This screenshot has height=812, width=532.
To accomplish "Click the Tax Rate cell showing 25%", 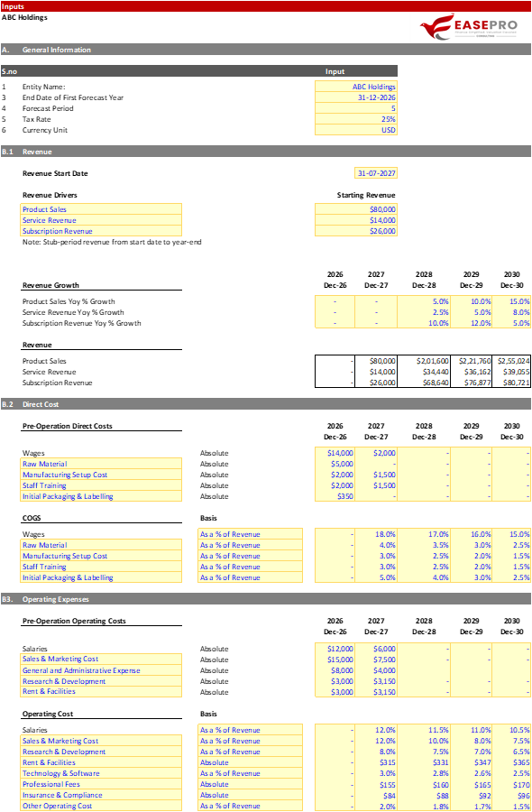I will pos(356,119).
